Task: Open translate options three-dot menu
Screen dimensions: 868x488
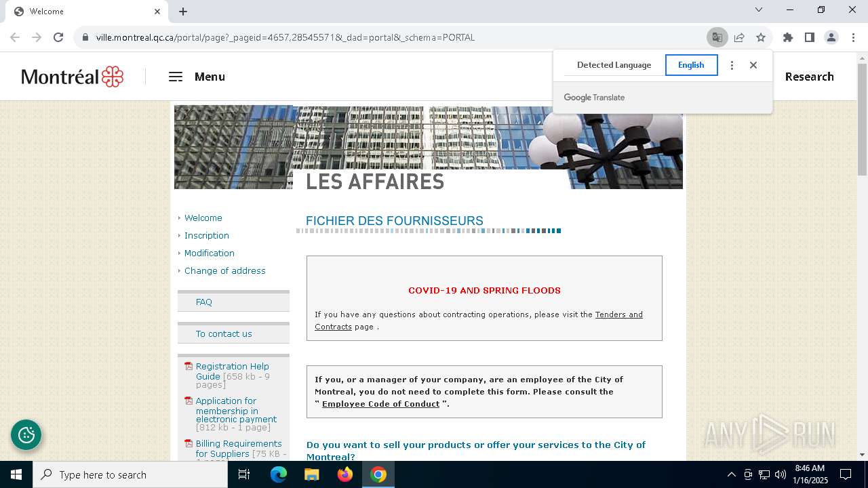Action: (732, 65)
